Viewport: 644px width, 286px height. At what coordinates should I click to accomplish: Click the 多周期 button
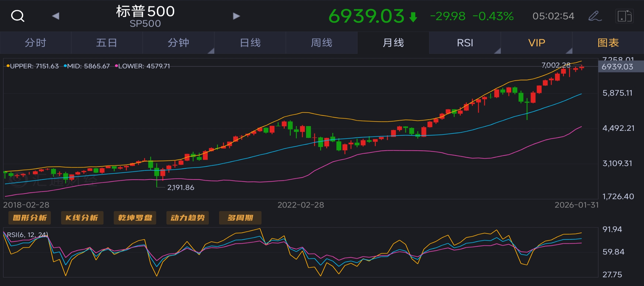click(240, 218)
